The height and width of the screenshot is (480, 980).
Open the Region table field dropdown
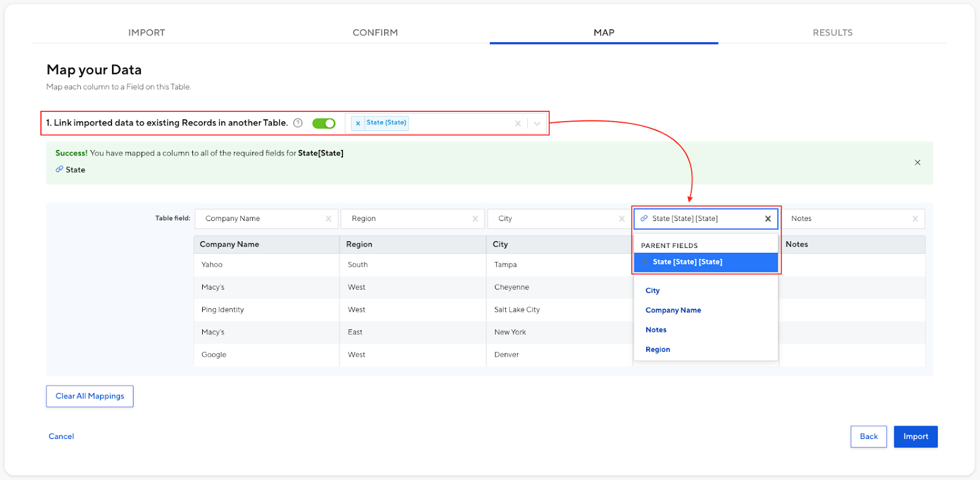(x=413, y=219)
